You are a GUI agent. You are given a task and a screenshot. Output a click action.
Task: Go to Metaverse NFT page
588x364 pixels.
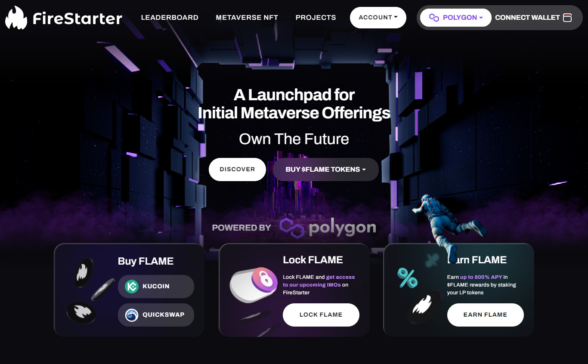(247, 18)
